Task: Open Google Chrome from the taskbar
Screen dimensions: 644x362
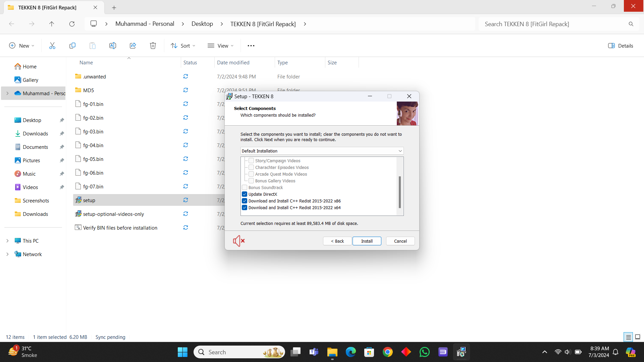Action: [x=387, y=352]
